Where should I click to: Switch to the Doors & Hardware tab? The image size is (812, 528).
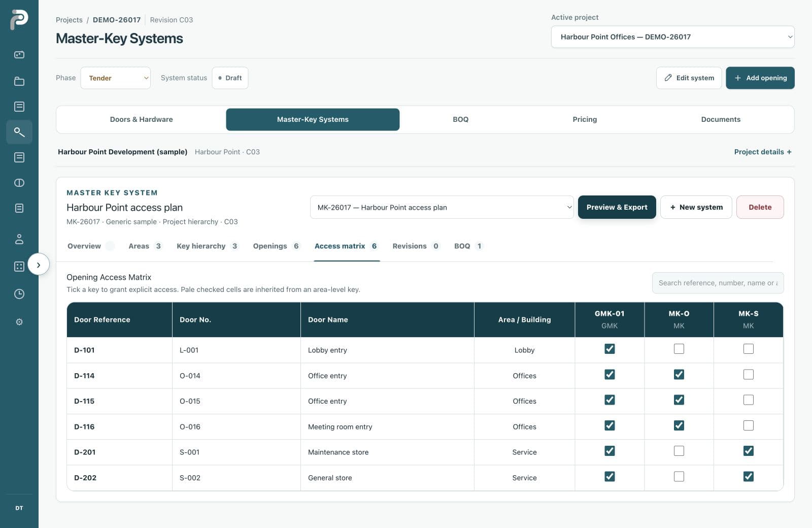pos(141,119)
